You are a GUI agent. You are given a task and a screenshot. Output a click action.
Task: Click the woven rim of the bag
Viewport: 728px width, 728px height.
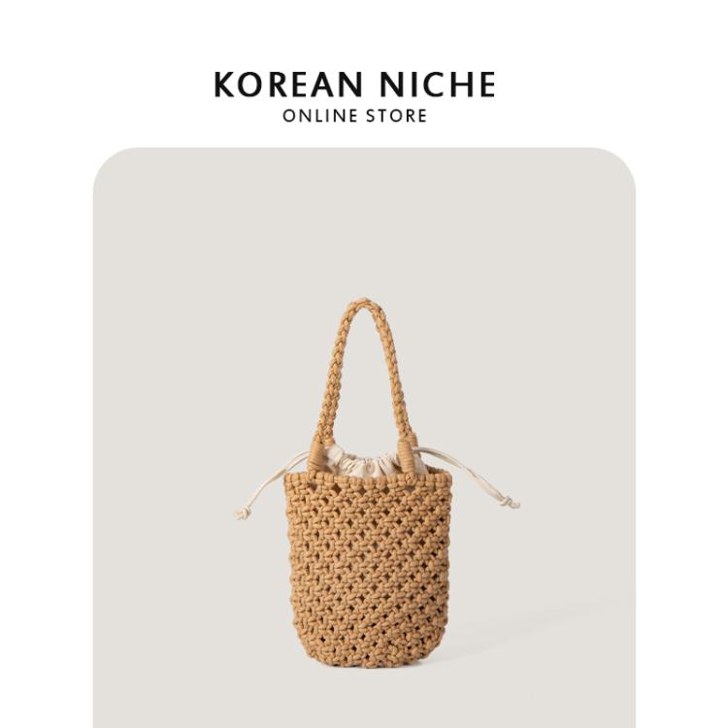tap(368, 480)
